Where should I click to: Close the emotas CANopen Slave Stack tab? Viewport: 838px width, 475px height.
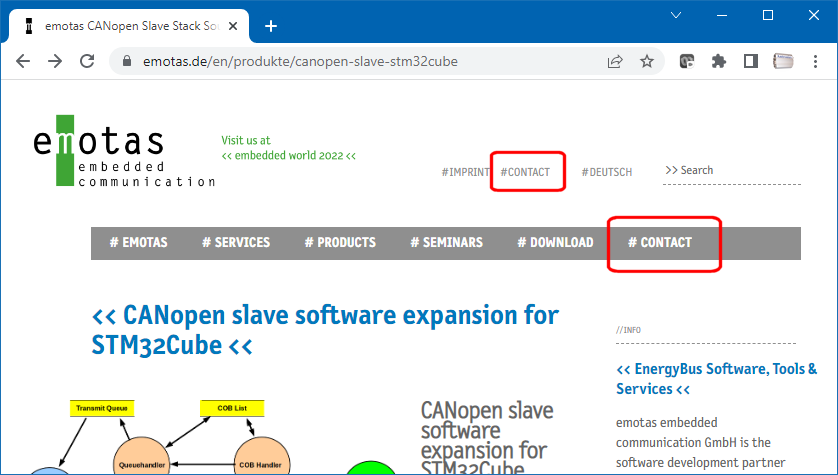(x=233, y=26)
